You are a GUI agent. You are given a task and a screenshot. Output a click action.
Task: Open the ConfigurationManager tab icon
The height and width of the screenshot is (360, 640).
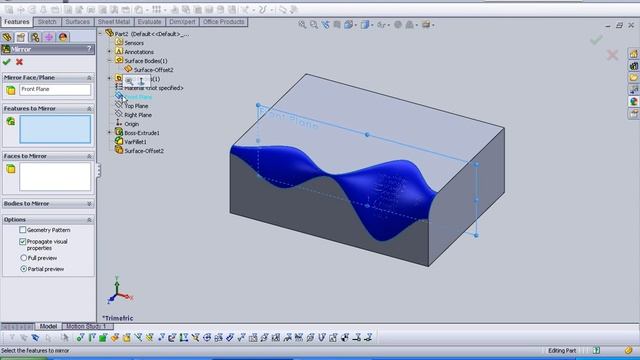[35, 37]
